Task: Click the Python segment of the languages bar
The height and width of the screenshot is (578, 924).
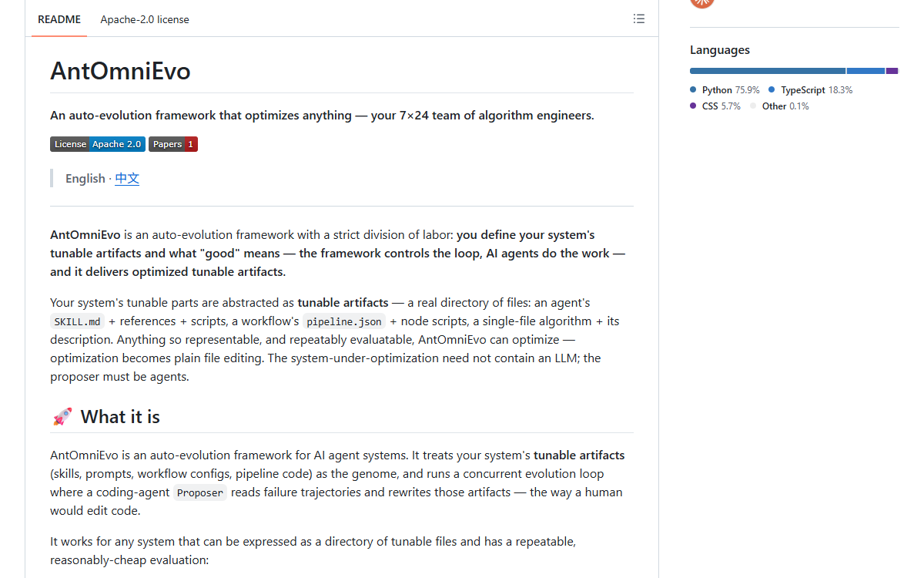Action: (768, 71)
